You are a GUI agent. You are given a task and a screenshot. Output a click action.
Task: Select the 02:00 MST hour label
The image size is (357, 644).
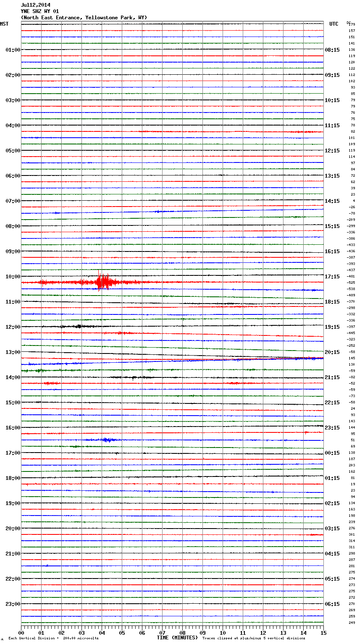click(x=13, y=75)
